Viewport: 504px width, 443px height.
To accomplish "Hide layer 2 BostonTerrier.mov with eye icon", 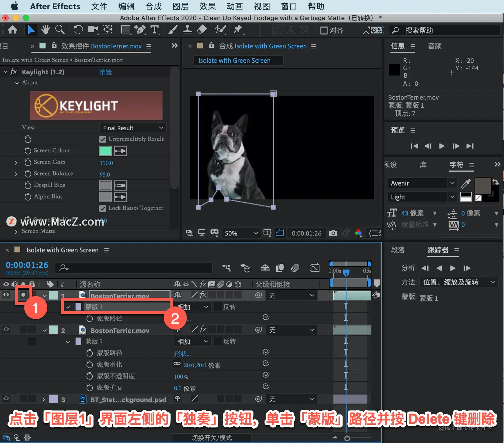I will click(x=6, y=329).
